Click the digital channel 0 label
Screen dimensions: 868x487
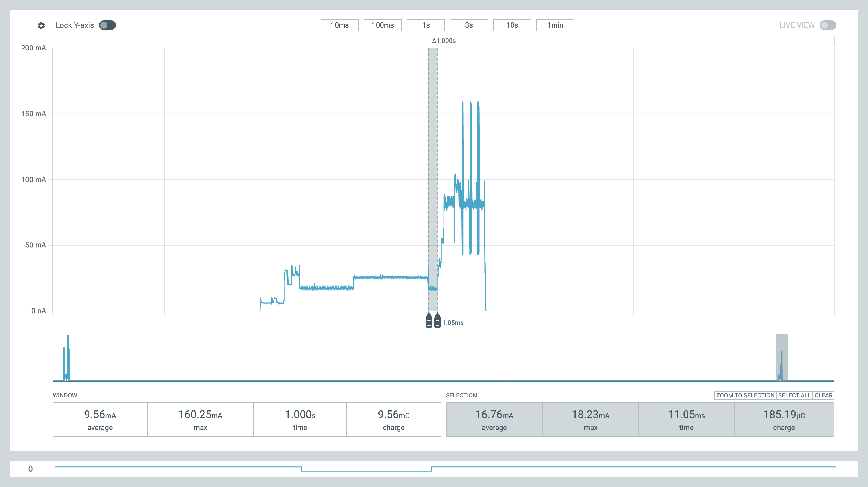[30, 469]
